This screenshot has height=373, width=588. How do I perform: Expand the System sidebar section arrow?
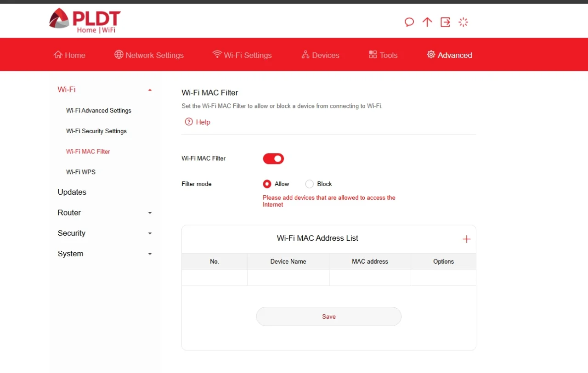(150, 254)
